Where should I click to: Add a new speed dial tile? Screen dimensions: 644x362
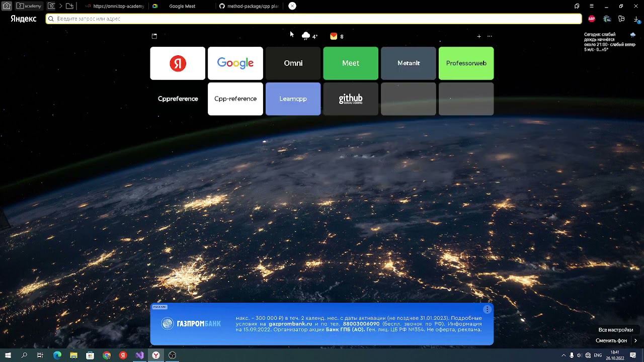tap(479, 36)
